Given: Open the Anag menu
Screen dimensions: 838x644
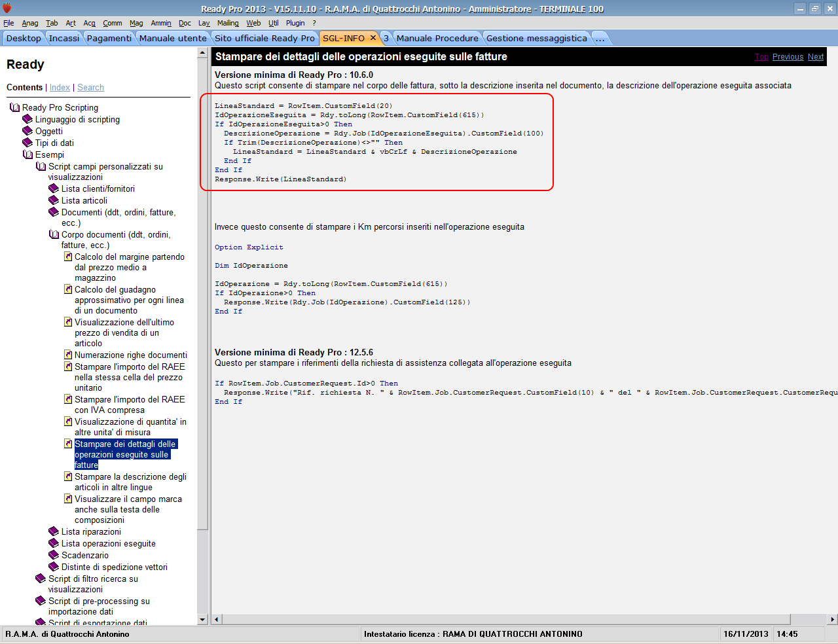Looking at the screenshot, I should pyautogui.click(x=30, y=23).
